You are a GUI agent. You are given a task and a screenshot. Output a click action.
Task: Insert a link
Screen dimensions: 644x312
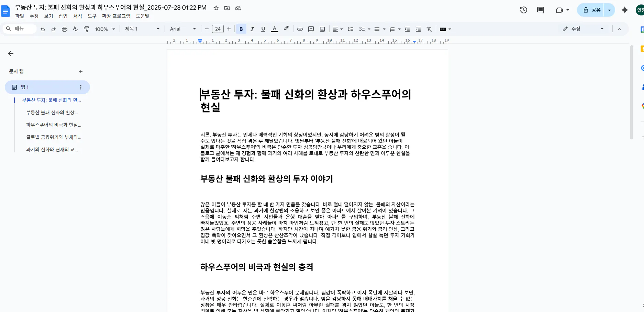(x=300, y=29)
